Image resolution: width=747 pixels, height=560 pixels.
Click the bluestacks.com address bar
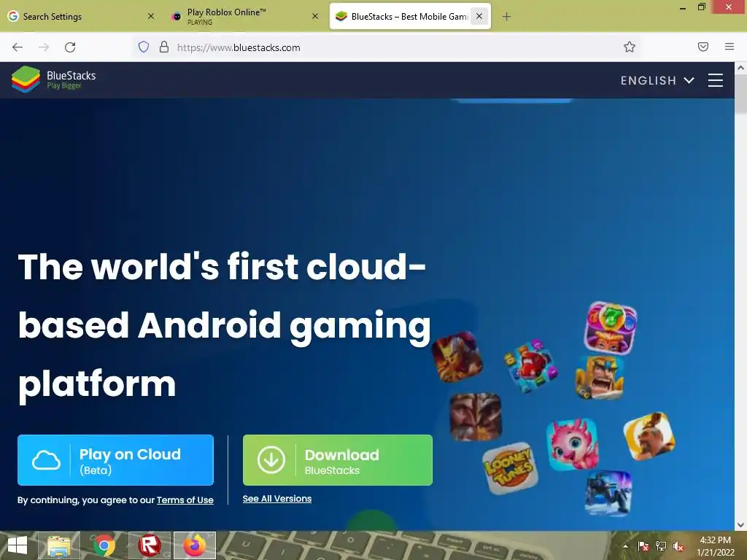click(x=386, y=47)
